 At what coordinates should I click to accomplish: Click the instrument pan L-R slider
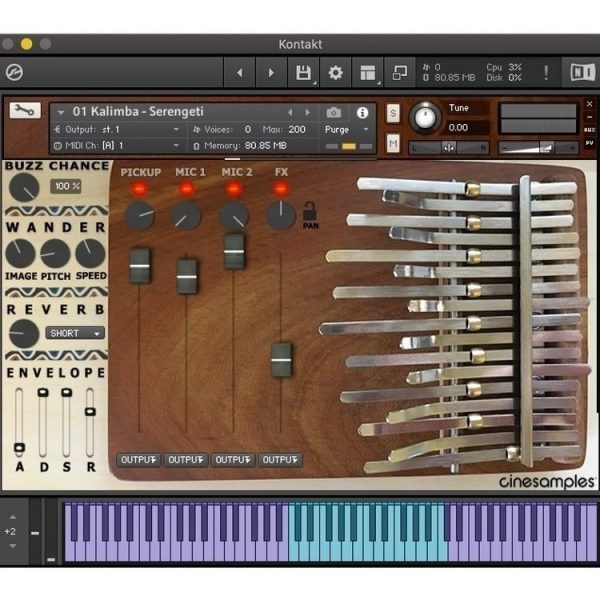(448, 147)
